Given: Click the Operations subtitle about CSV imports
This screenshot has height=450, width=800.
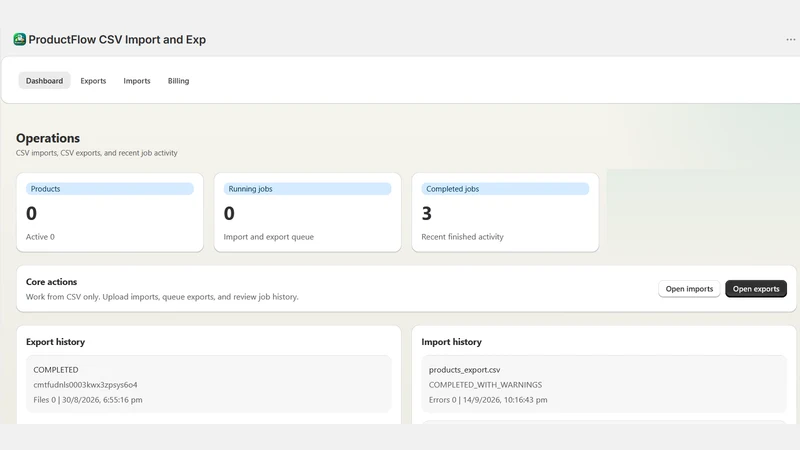Looking at the screenshot, I should (96, 153).
